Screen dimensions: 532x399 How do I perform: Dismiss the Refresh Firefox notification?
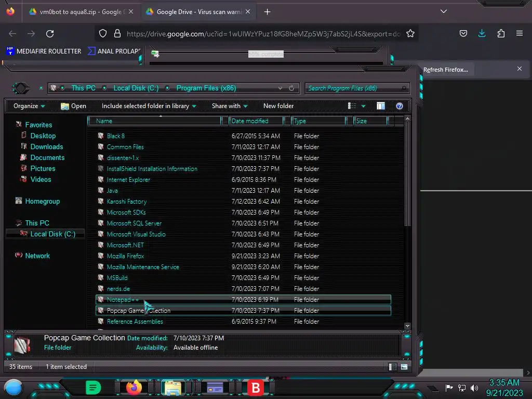[x=520, y=69]
